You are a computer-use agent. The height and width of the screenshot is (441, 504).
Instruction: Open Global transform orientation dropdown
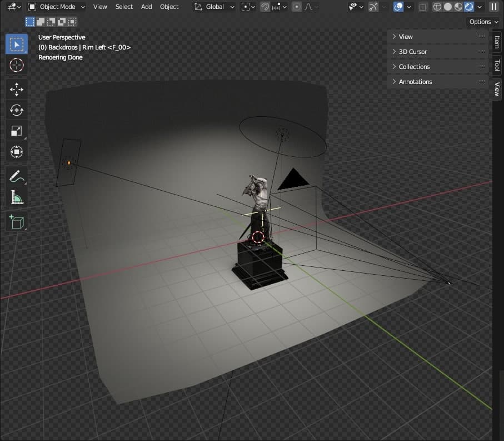(x=214, y=7)
